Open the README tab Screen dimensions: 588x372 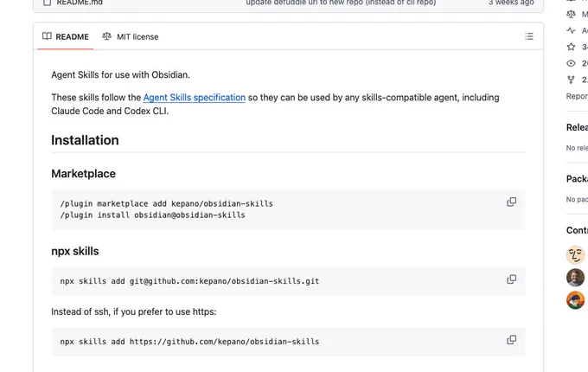tap(66, 36)
